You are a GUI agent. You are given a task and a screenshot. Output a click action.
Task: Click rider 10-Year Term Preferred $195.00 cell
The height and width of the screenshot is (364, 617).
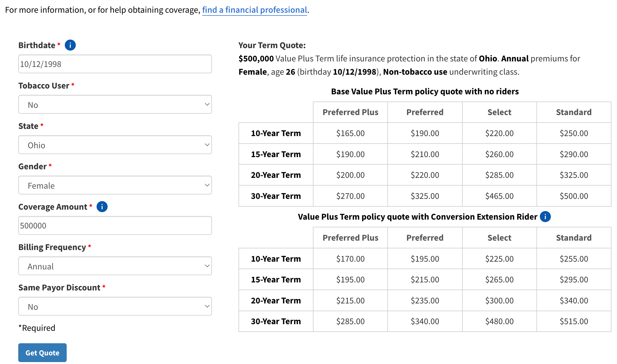coord(425,259)
